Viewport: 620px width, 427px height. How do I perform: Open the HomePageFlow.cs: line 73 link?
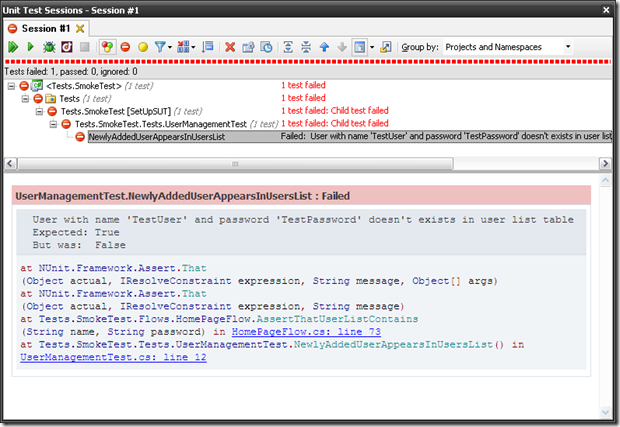[306, 332]
